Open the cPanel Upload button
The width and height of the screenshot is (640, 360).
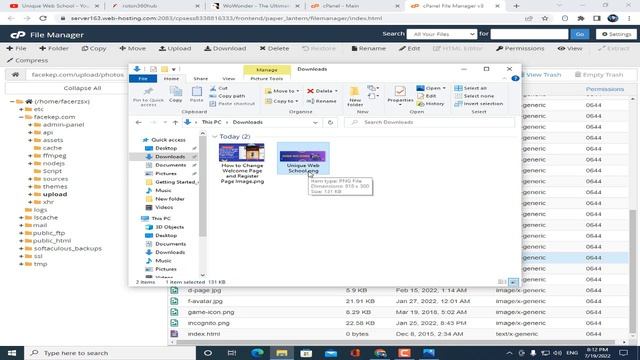(x=175, y=48)
